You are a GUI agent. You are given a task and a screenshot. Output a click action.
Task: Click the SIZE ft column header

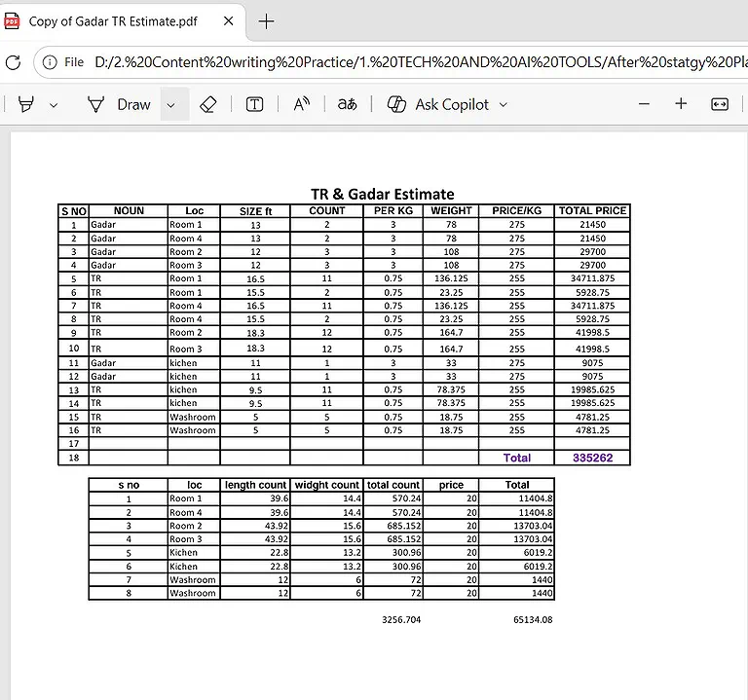click(255, 211)
